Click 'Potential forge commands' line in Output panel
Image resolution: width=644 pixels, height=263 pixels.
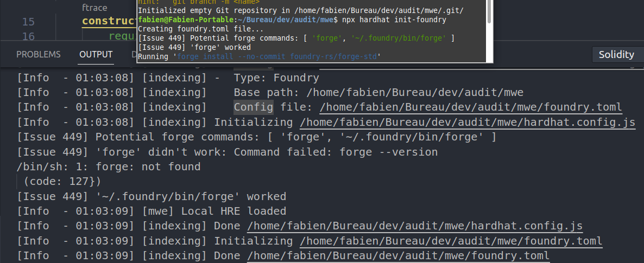pyautogui.click(x=256, y=137)
